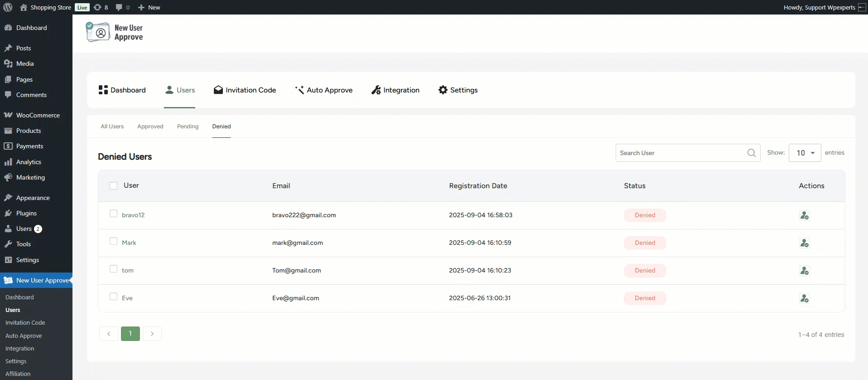
Task: Open the Show entries dropdown
Action: coord(805,153)
